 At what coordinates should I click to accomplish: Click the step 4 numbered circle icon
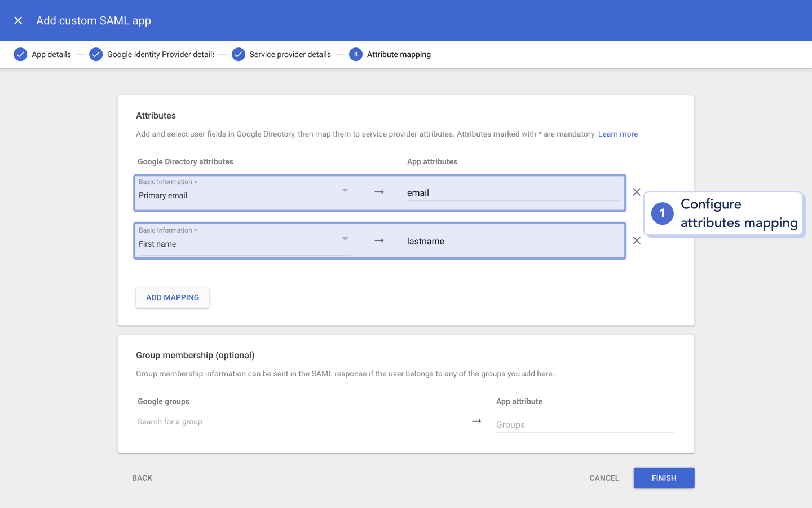[355, 54]
